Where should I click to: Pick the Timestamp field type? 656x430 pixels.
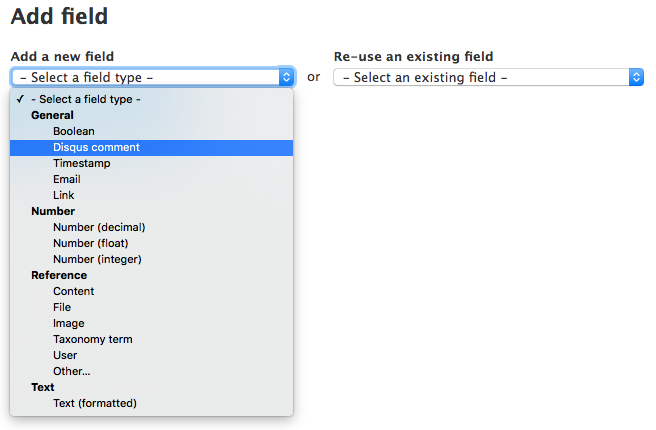151,164
